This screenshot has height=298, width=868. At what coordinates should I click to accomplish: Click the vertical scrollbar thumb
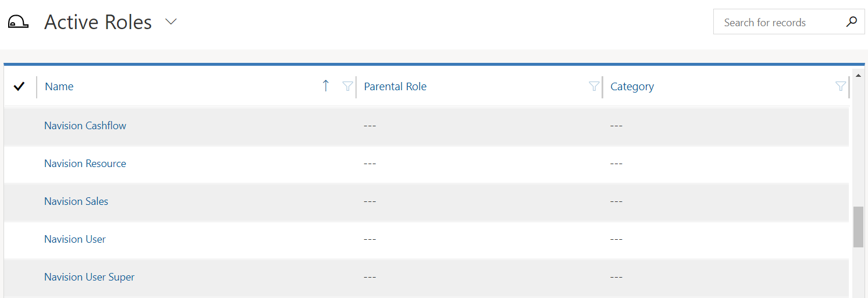858,226
